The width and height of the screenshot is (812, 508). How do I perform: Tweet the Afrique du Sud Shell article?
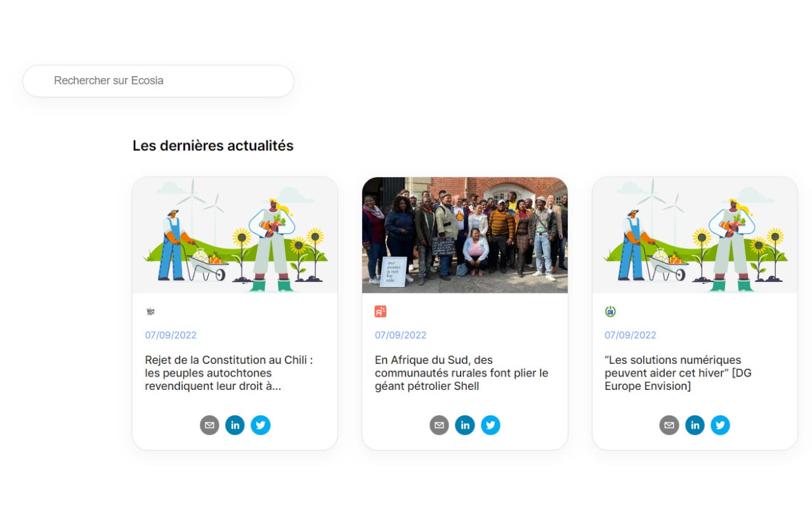tap(490, 425)
